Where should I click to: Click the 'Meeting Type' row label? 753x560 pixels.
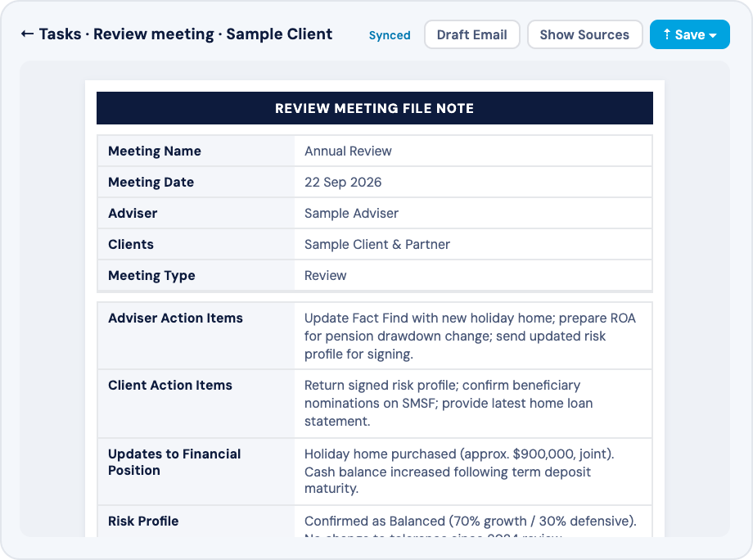point(151,276)
